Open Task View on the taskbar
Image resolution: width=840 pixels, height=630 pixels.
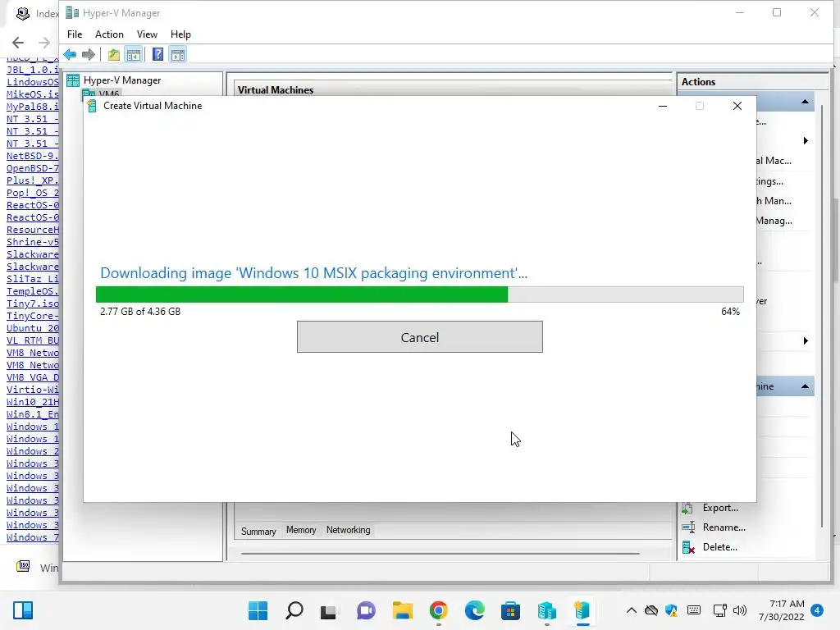(328, 611)
